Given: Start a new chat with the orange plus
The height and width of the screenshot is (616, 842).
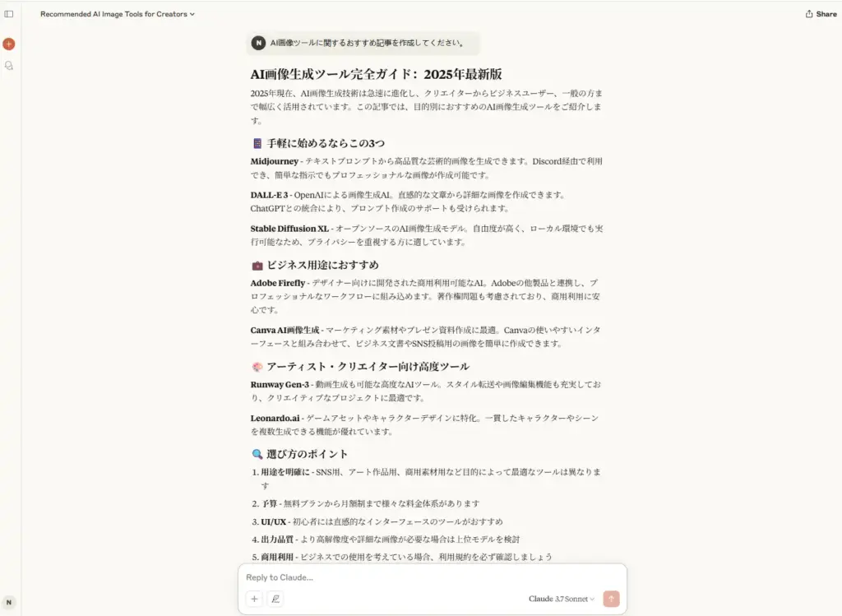Looking at the screenshot, I should coord(8,44).
